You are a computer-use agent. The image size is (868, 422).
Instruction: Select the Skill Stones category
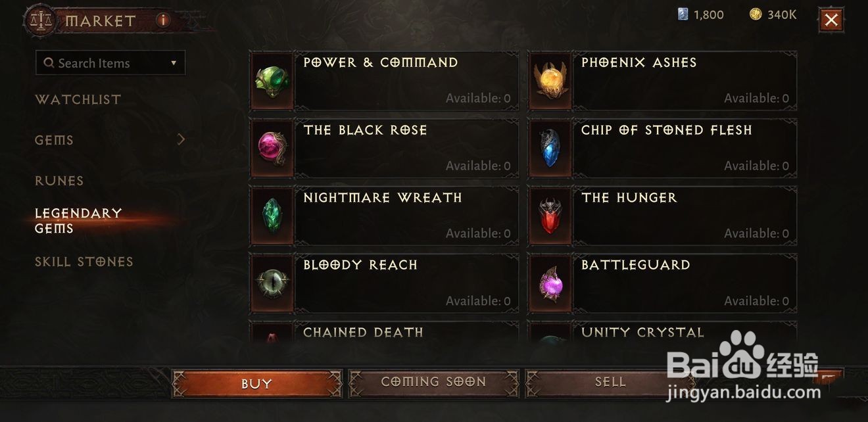84,262
